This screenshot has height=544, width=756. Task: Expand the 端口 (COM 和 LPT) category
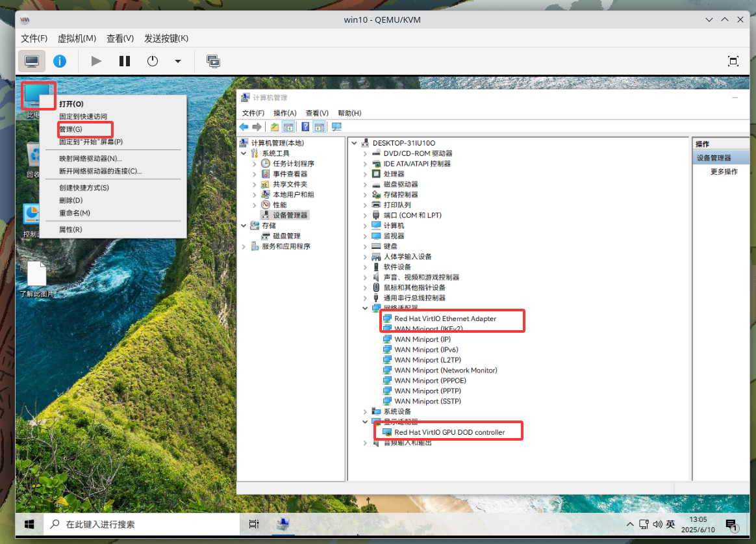pos(365,216)
